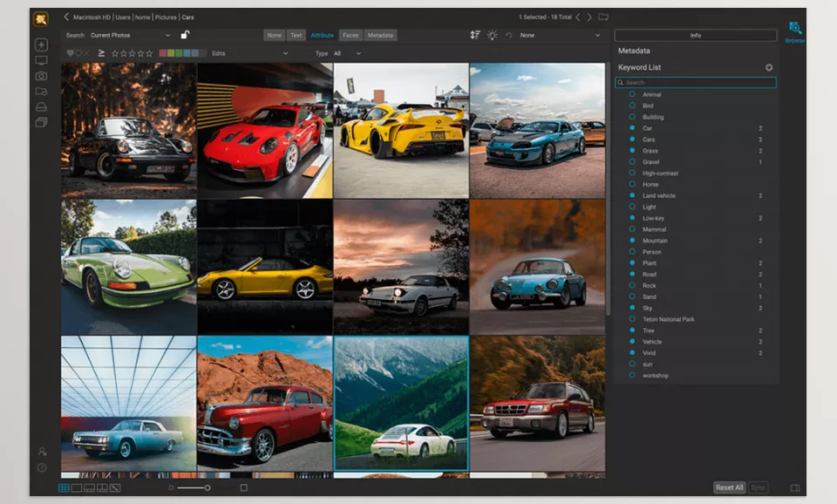Viewport: 837px width, 504px height.
Task: Click the greater-than-or-equal rating operator
Action: (101, 53)
